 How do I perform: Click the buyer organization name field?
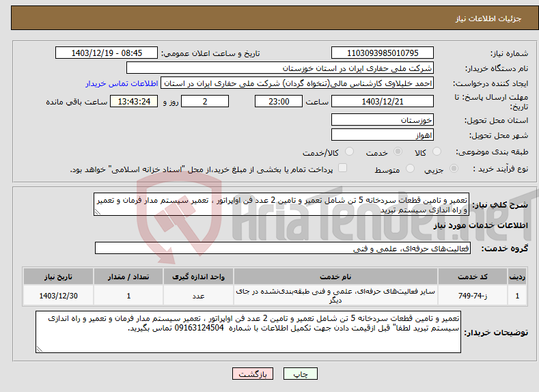pyautogui.click(x=280, y=68)
